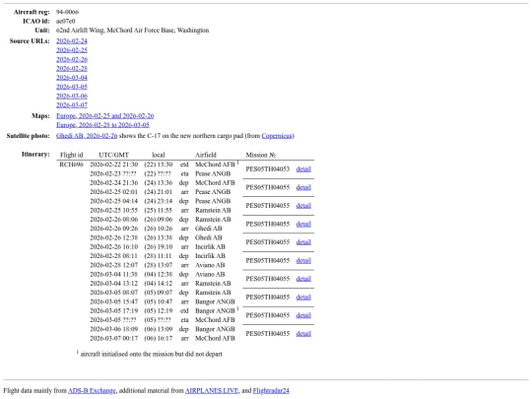
Task: Open detail for the 2026-03-05 17:19 Bangor etd leg
Action: click(x=303, y=315)
